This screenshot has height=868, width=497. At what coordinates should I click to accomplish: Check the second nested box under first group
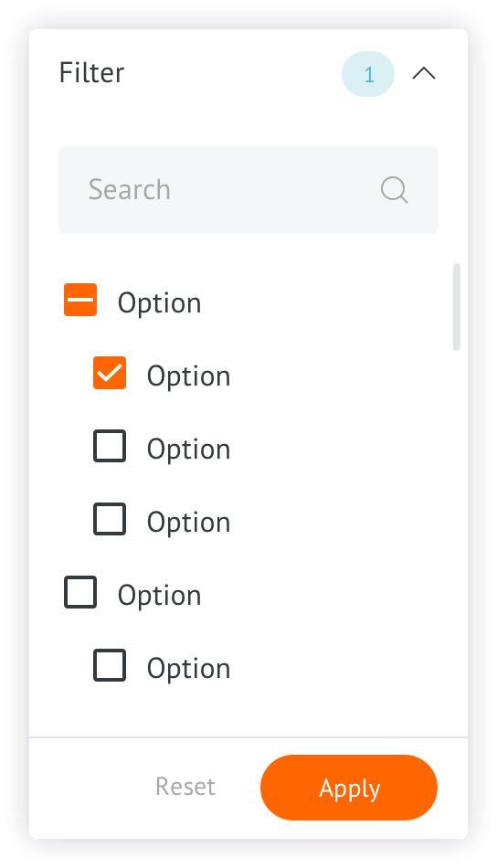tap(110, 446)
